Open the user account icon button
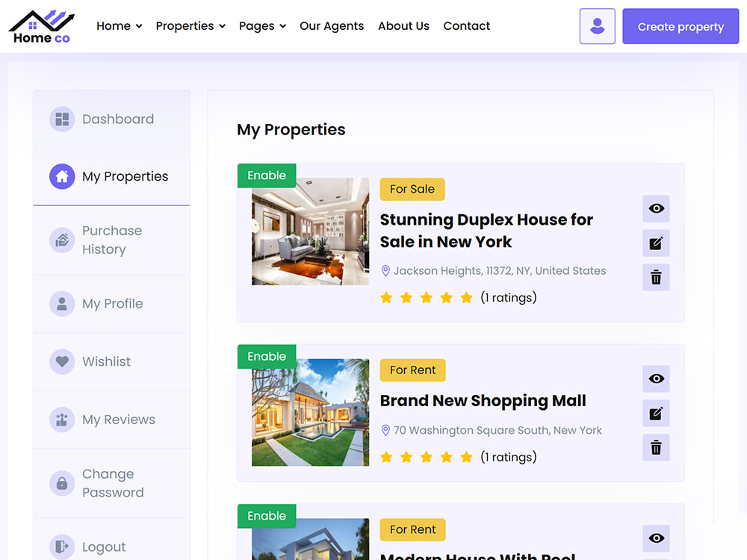The width and height of the screenshot is (747, 560). (597, 26)
